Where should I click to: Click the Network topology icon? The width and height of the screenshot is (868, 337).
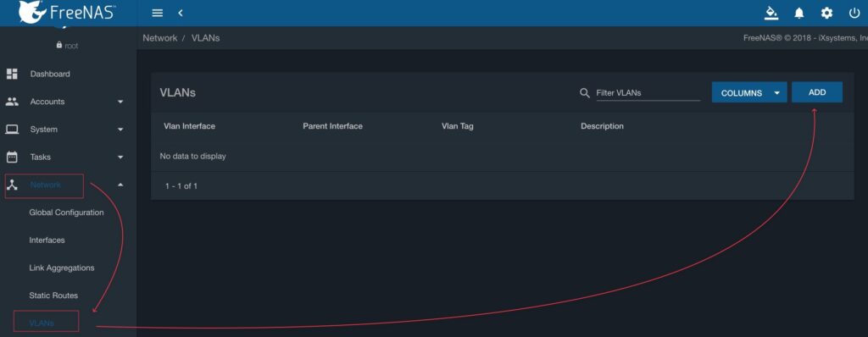point(12,185)
